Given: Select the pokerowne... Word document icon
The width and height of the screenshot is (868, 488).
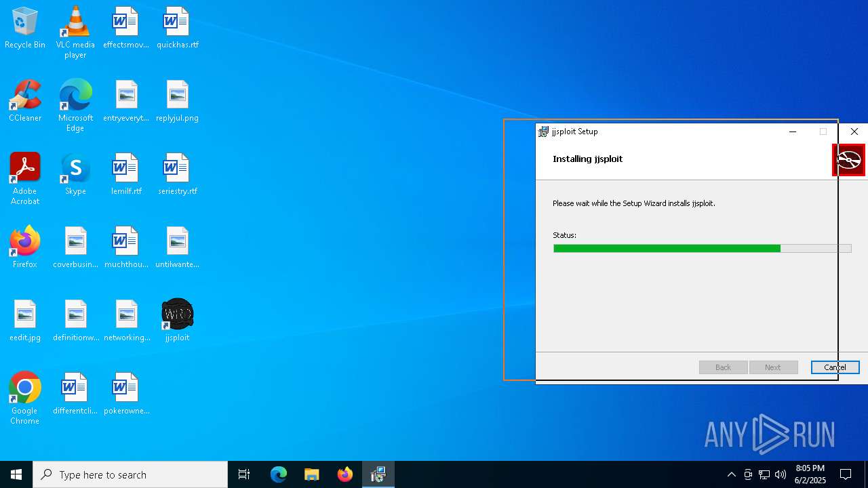Looking at the screenshot, I should (x=126, y=394).
